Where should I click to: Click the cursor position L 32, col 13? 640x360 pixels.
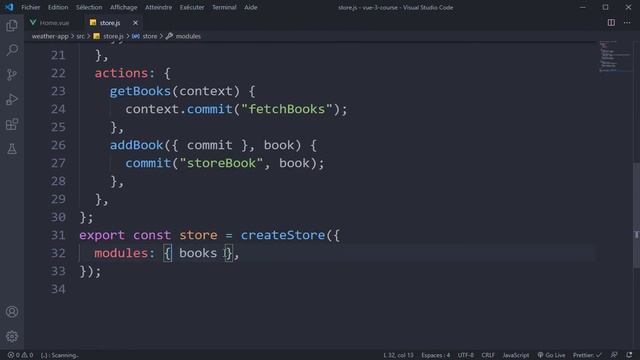(x=398, y=355)
